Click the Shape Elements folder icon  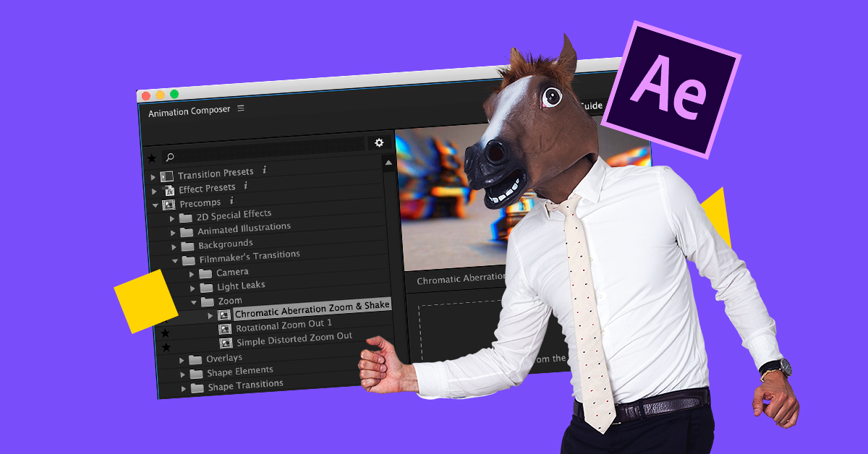pyautogui.click(x=197, y=374)
